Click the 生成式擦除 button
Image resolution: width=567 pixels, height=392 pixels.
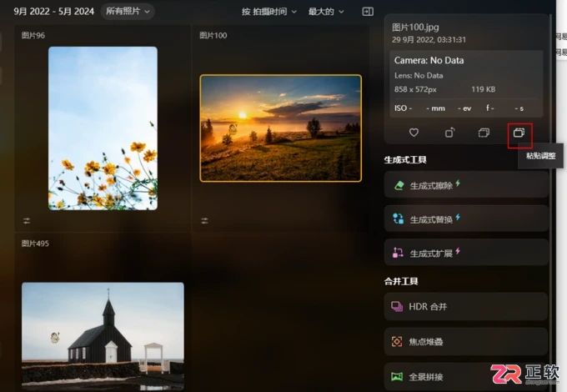click(466, 185)
